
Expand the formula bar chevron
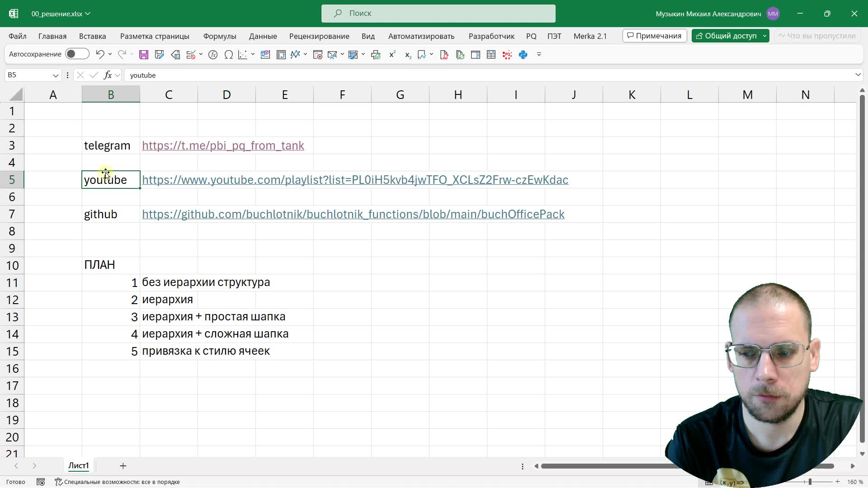858,75
